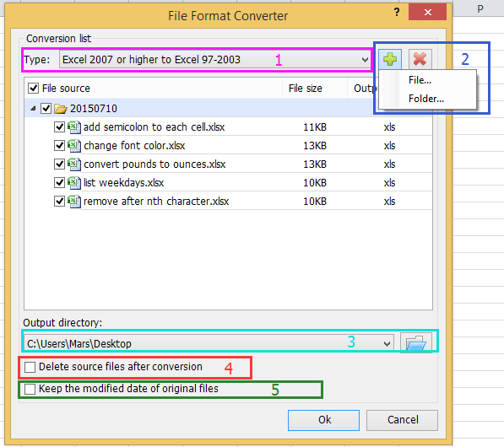
Task: Click the Ok button
Action: (x=323, y=420)
